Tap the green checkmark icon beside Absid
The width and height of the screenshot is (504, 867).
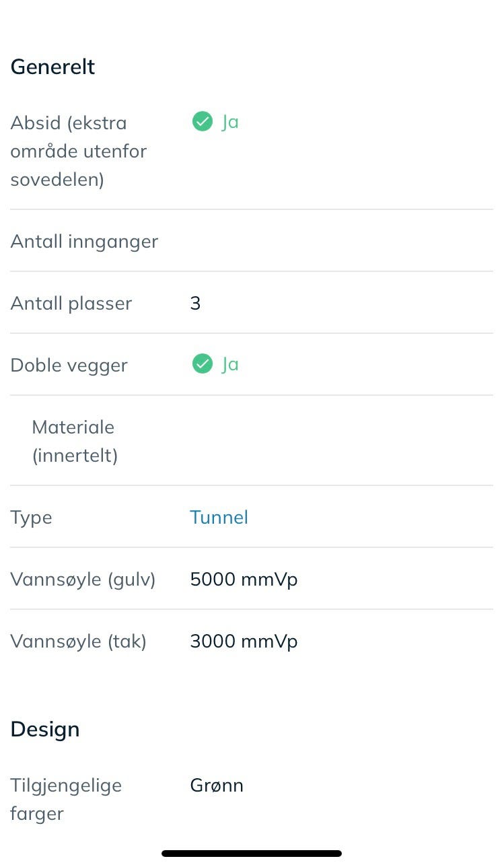(202, 122)
